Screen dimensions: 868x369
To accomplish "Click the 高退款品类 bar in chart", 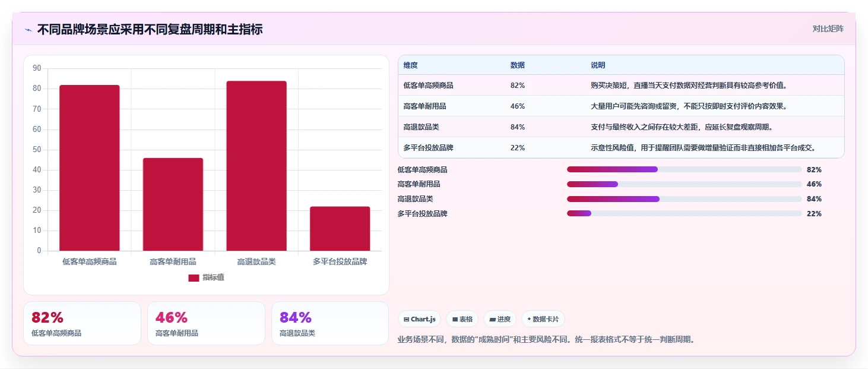I will (x=256, y=166).
